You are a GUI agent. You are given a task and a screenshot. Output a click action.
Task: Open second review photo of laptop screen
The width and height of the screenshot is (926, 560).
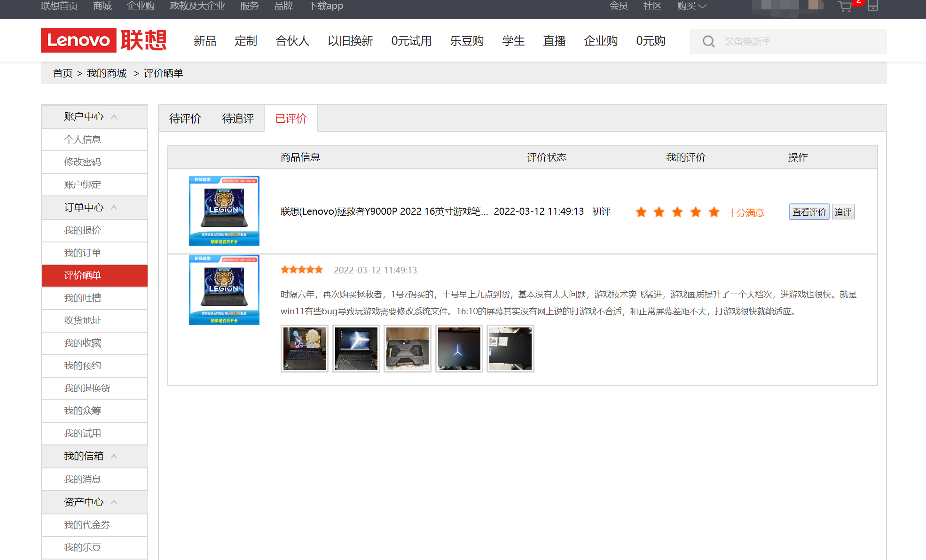pos(356,349)
